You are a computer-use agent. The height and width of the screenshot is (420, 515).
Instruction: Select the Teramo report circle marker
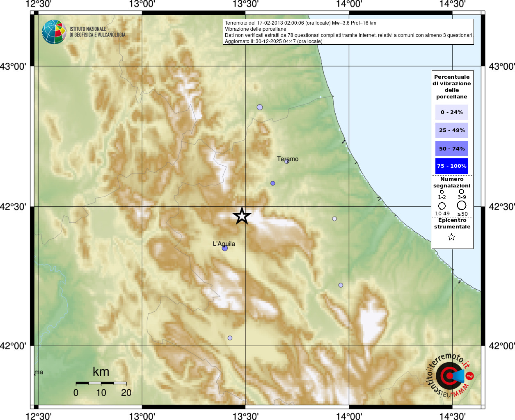coord(286,162)
